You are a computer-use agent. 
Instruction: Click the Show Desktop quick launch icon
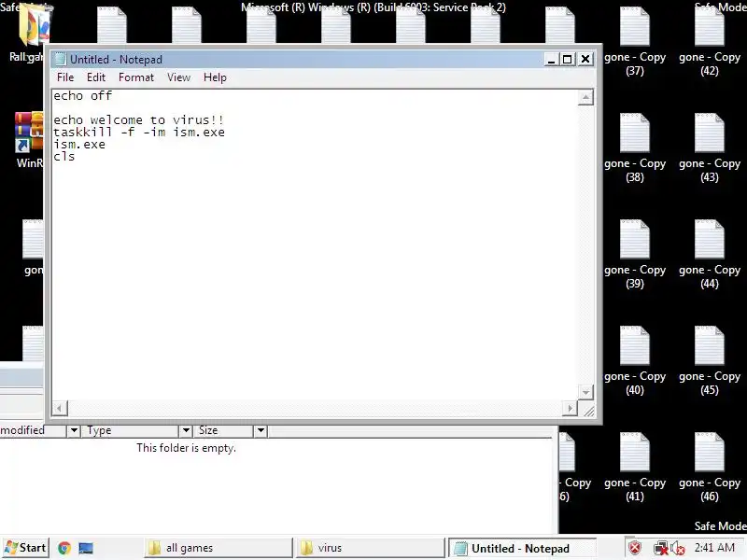tap(86, 548)
